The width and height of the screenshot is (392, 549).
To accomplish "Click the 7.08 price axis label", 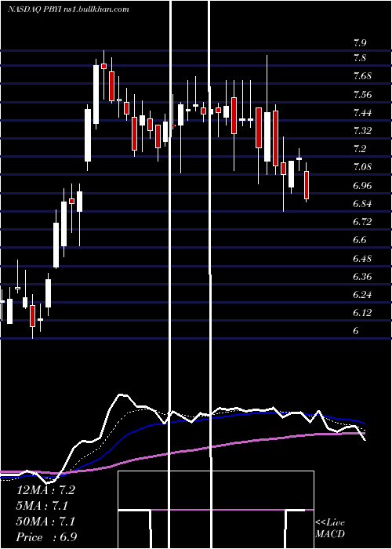I will coord(362,167).
